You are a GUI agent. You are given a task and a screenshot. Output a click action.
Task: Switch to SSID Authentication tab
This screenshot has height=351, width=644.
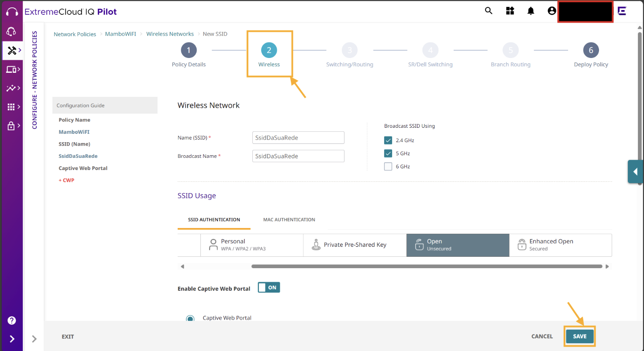[x=214, y=220]
